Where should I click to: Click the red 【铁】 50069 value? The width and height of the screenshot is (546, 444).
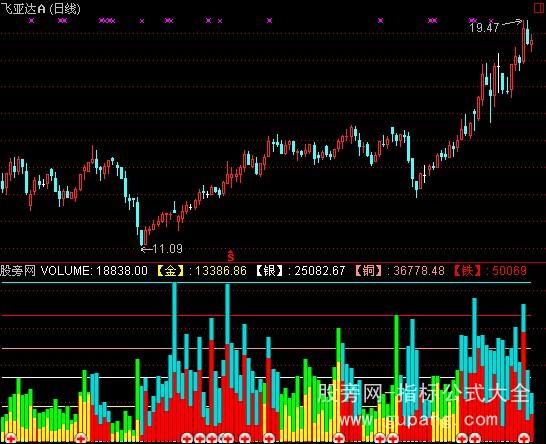490,271
